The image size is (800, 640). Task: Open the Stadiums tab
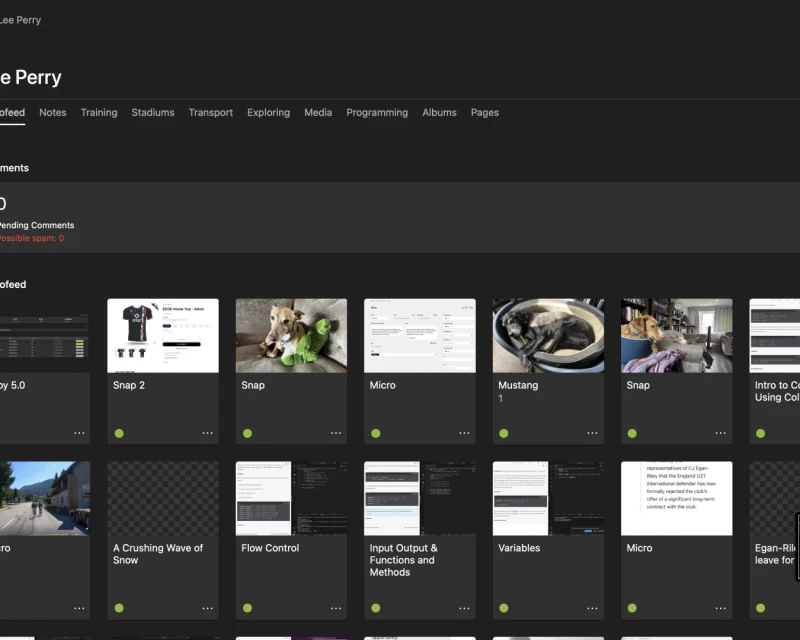click(153, 112)
